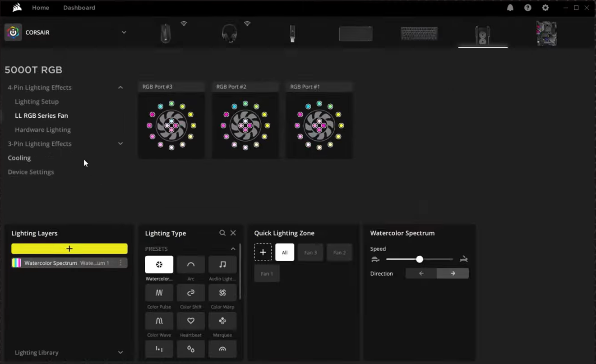Collapse the 4-Pin Lighting Effects section

point(120,88)
